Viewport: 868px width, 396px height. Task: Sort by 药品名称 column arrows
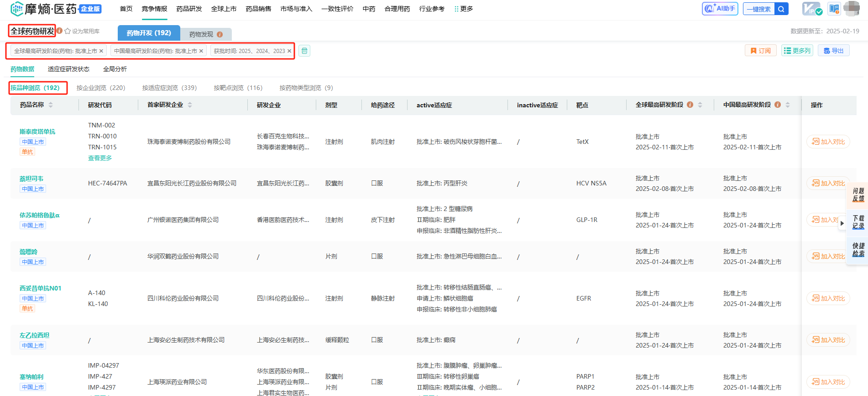tap(51, 105)
